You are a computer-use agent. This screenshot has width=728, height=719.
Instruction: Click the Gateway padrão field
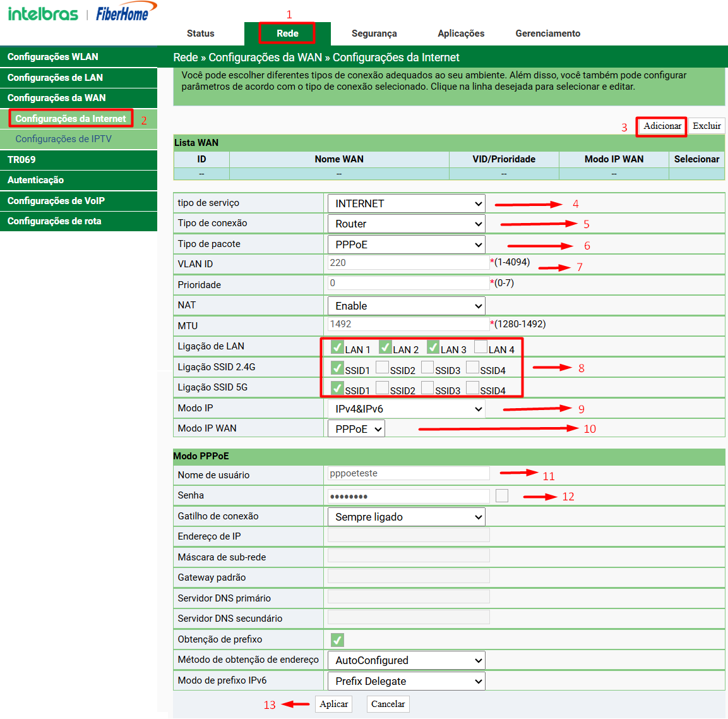(409, 576)
